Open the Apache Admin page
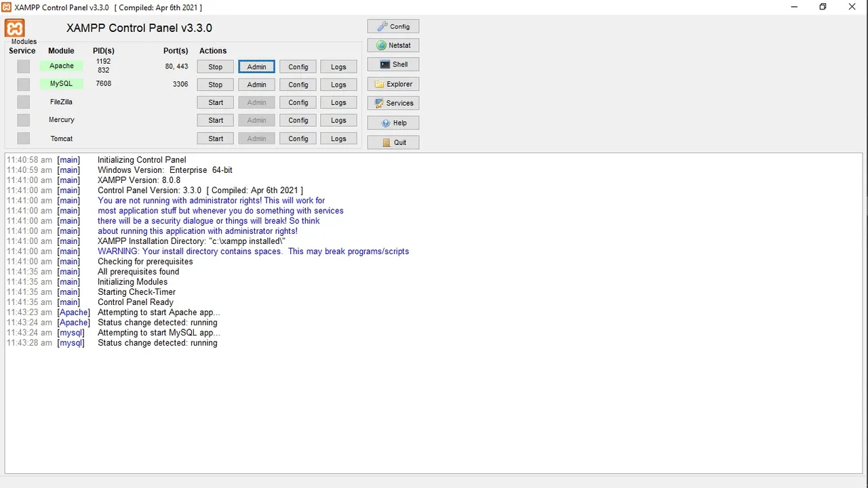The image size is (868, 488). click(x=257, y=66)
